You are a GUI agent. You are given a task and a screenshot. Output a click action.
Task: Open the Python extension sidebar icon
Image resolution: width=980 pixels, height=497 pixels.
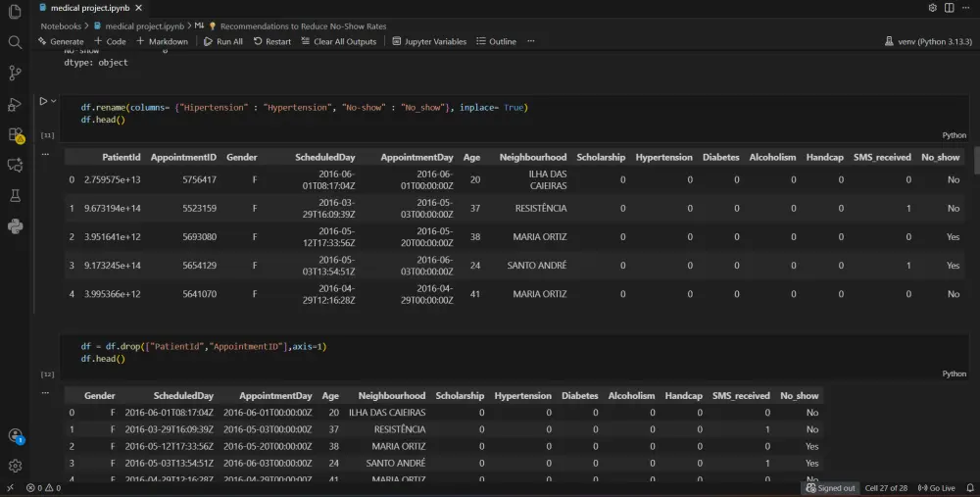pos(15,226)
